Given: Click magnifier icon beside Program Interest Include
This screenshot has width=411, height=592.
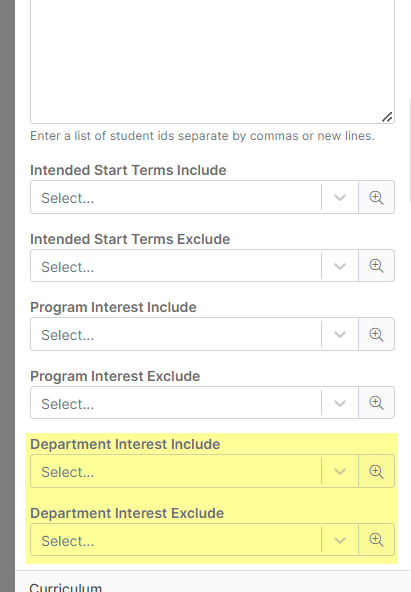Looking at the screenshot, I should [x=376, y=334].
